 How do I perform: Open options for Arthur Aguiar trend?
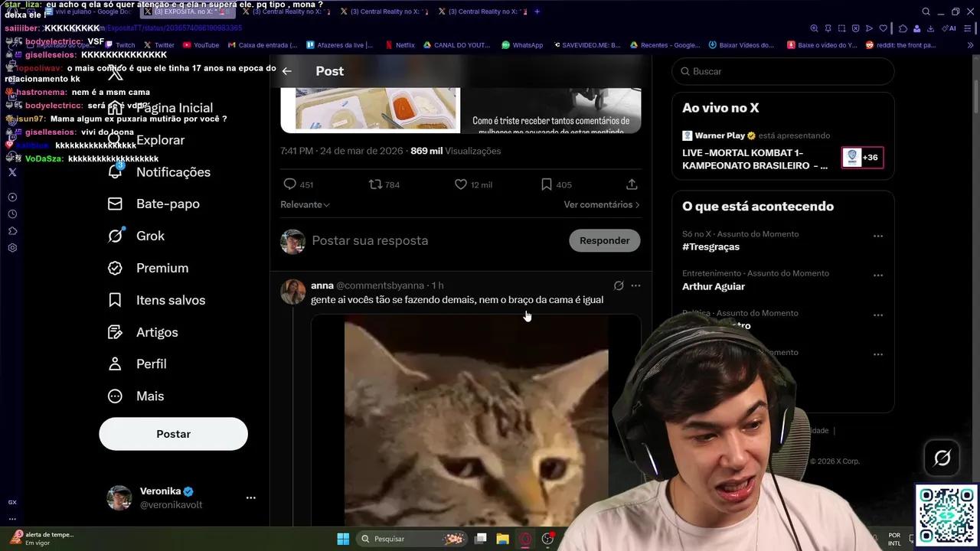878,275
